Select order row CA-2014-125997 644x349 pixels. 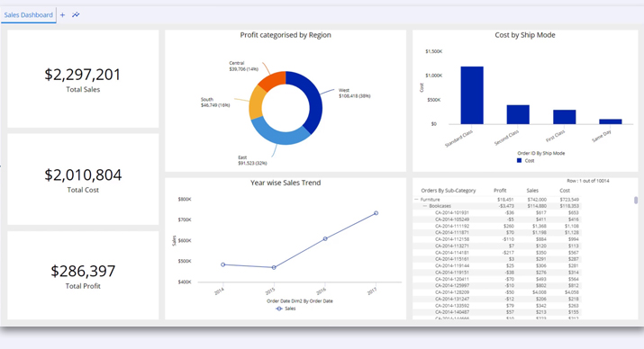click(497, 285)
